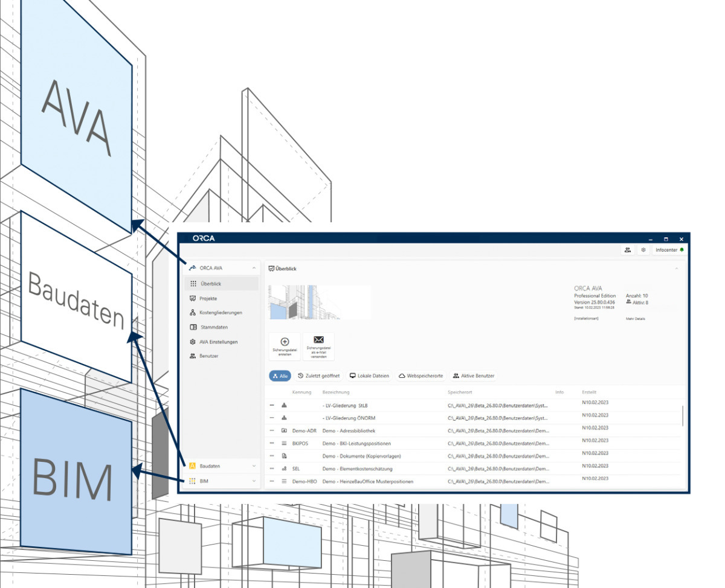Click the 'Demo-ADR' Kennung cell
This screenshot has width=725, height=588.
point(304,430)
